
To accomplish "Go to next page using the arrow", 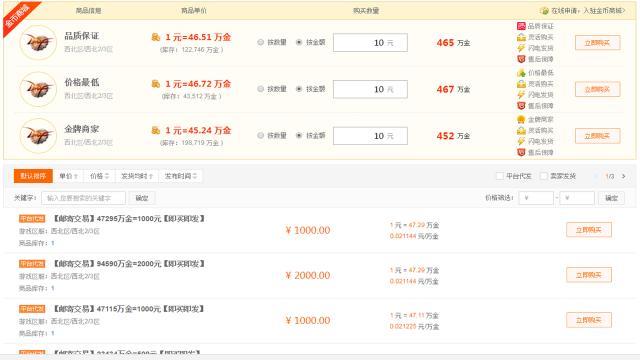I will point(624,176).
